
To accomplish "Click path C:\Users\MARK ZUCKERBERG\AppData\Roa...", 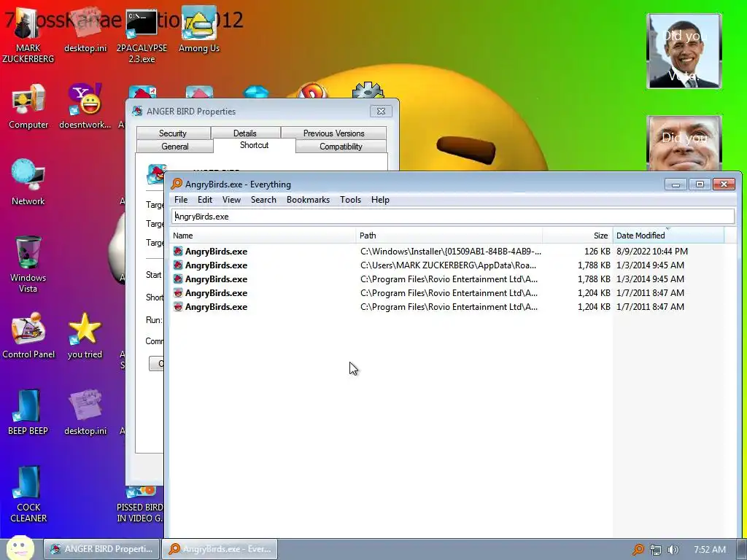I will click(x=449, y=265).
